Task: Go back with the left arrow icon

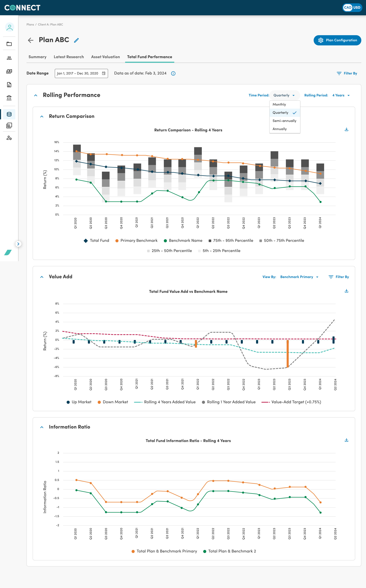Action: click(x=31, y=40)
